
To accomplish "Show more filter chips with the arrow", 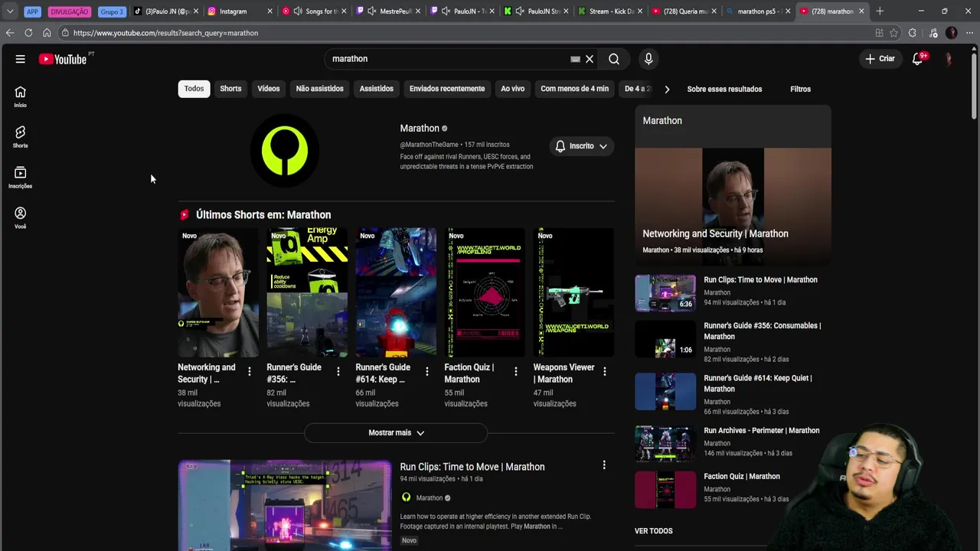I will 667,89.
